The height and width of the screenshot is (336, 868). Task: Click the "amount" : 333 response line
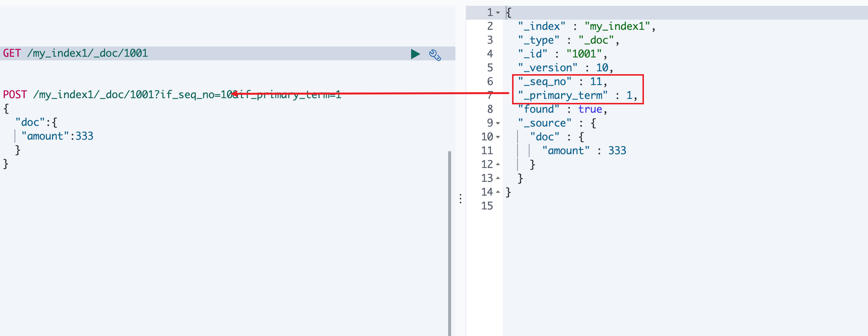(584, 151)
